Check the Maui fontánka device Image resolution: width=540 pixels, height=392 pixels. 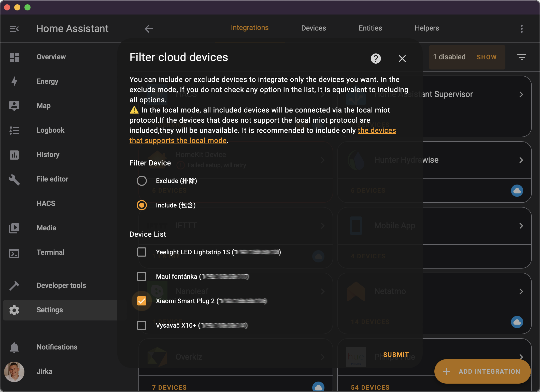point(142,276)
